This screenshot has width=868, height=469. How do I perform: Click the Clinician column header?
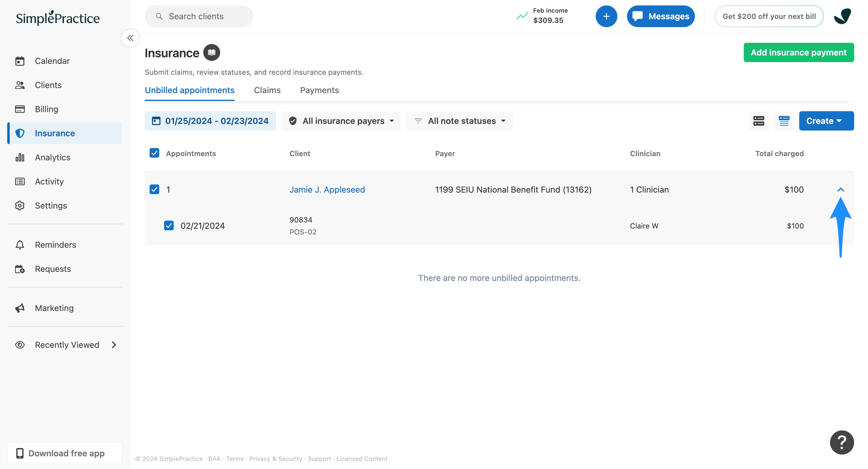pos(645,153)
